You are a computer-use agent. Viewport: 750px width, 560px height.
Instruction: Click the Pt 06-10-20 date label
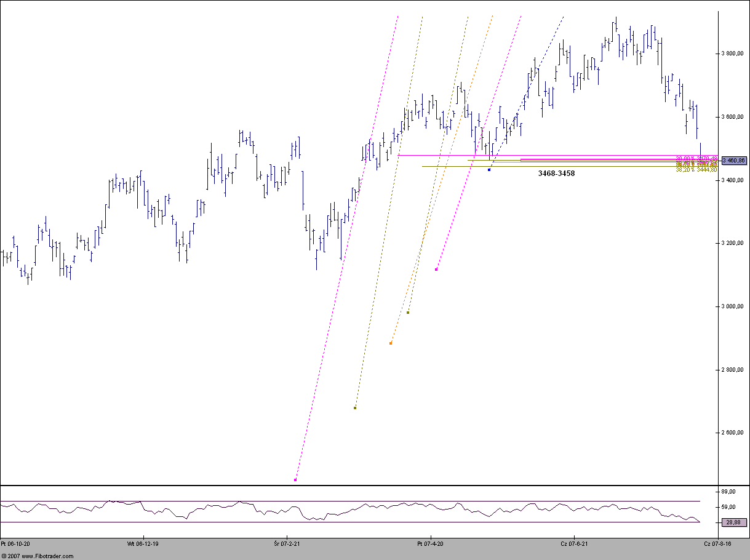point(15,544)
